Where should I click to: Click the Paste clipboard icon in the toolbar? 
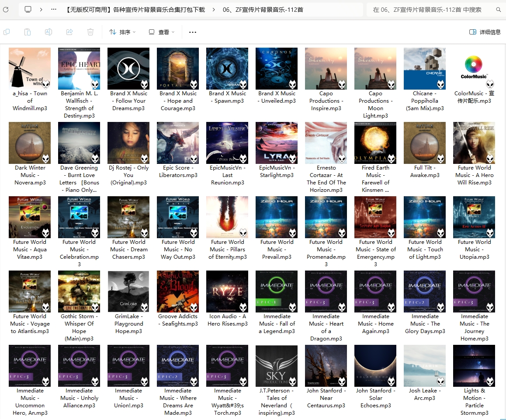click(27, 32)
